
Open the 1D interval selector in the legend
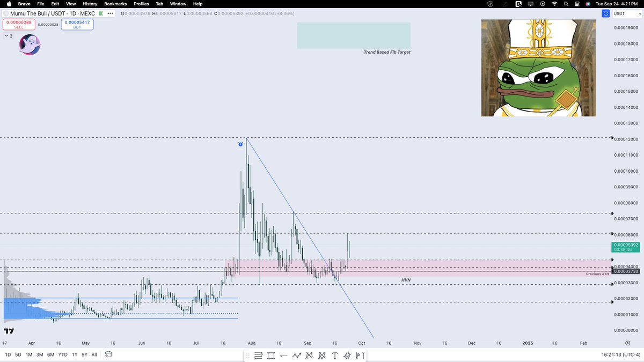pyautogui.click(x=72, y=13)
